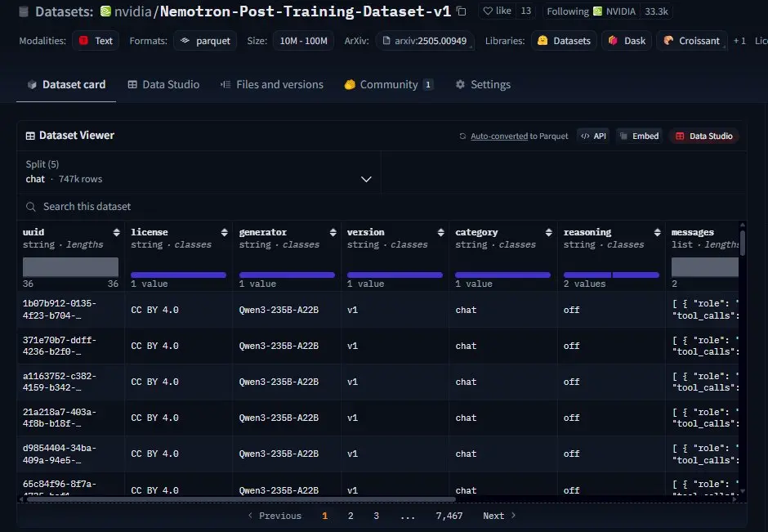
Task: Click the vertical table scrollbar
Action: coord(743,243)
